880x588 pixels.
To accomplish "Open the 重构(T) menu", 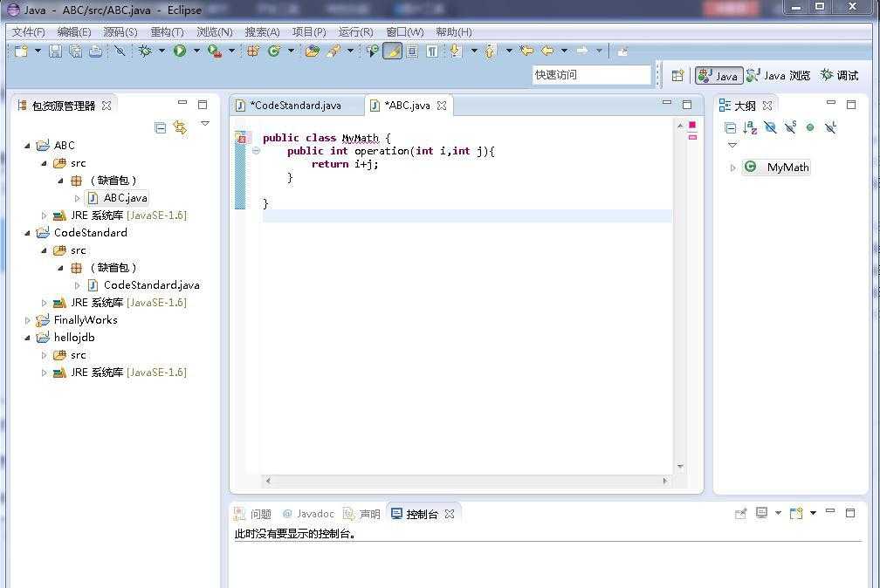I will (x=167, y=32).
